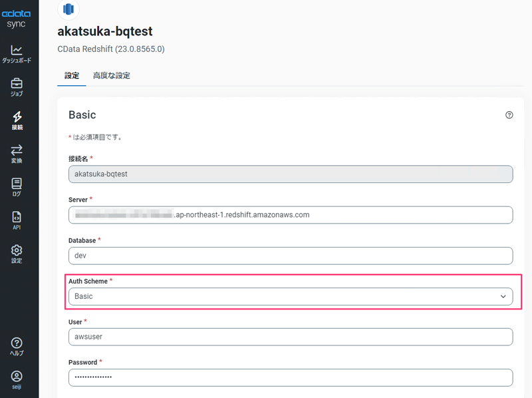Click the Password input field
Screen dimensions: 532x398
pyautogui.click(x=291, y=377)
